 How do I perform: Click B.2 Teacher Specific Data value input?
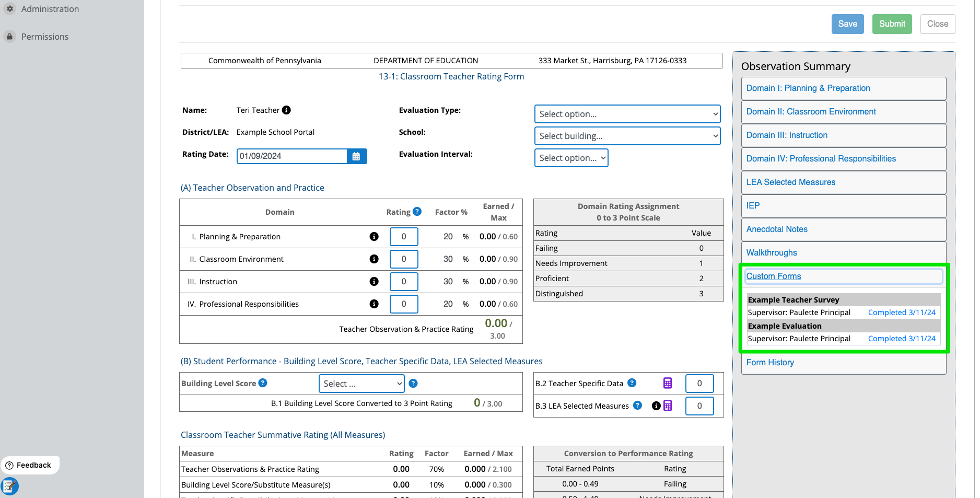click(699, 384)
